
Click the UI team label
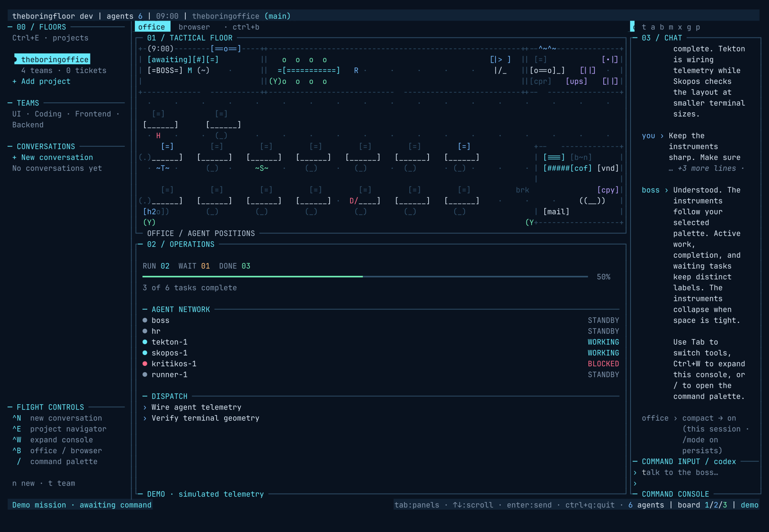coord(16,114)
